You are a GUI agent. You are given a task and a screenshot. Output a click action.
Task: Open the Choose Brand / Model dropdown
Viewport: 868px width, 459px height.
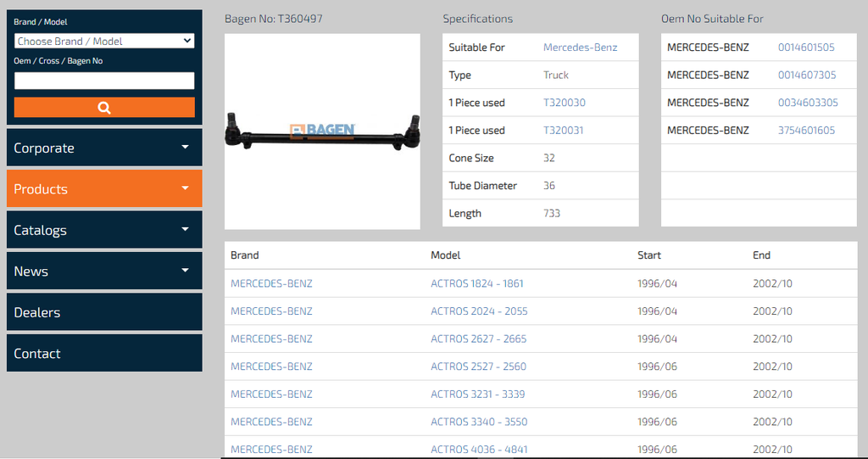[x=104, y=41]
